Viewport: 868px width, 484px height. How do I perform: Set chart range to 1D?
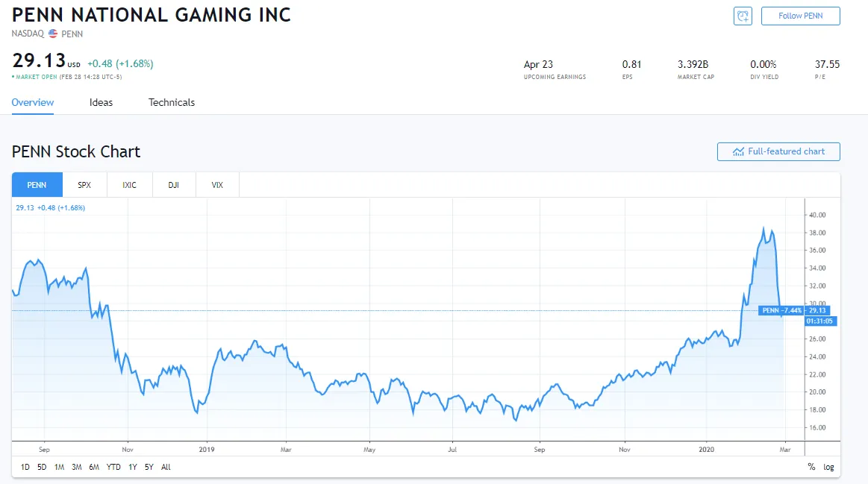(x=25, y=467)
